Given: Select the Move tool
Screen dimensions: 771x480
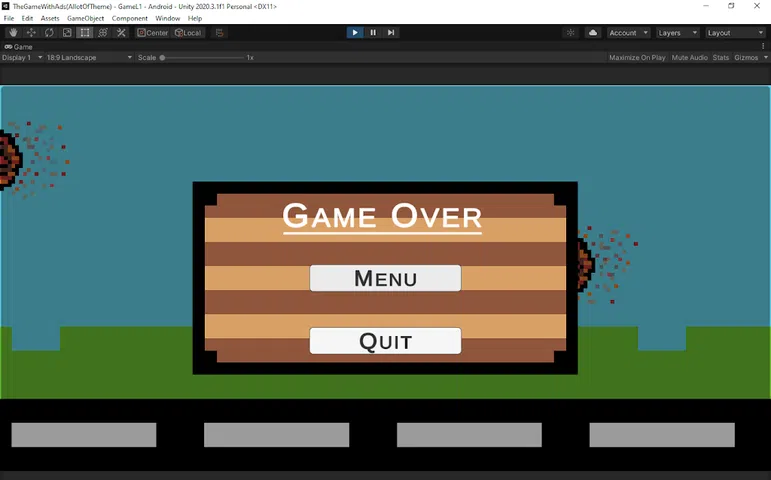Looking at the screenshot, I should coord(30,33).
